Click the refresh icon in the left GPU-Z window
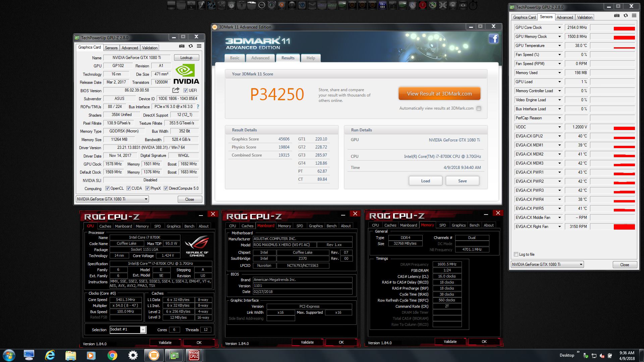This screenshot has height=362, width=644. click(x=191, y=46)
